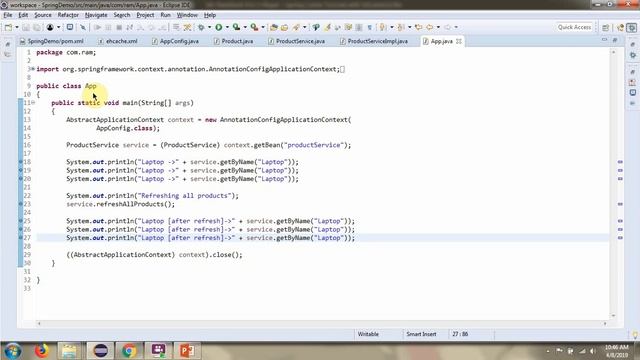The height and width of the screenshot is (360, 640).
Task: Click the vertical scrollbar down arrow
Action: (x=613, y=316)
